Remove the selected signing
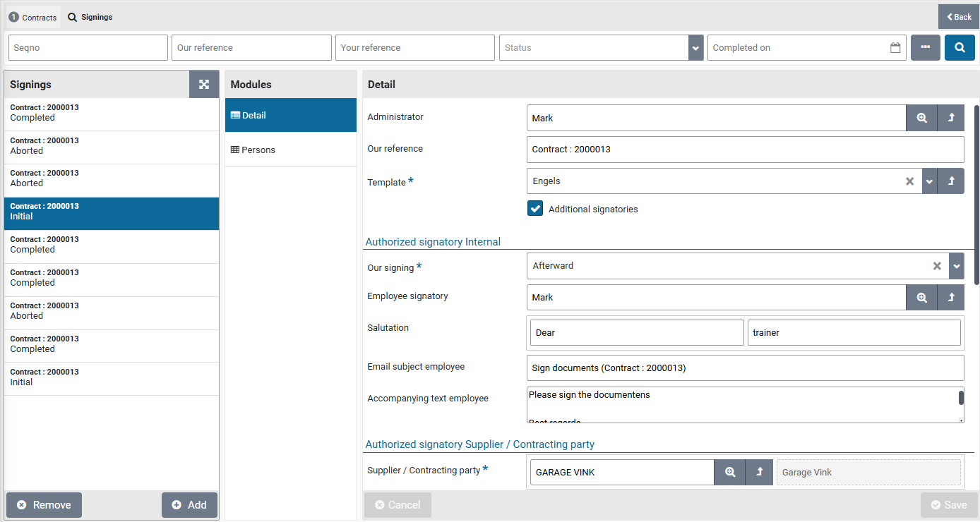 (x=44, y=505)
